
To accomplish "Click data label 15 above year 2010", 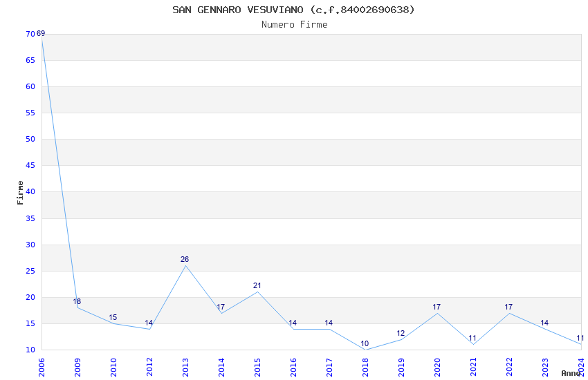I will 113,318.
